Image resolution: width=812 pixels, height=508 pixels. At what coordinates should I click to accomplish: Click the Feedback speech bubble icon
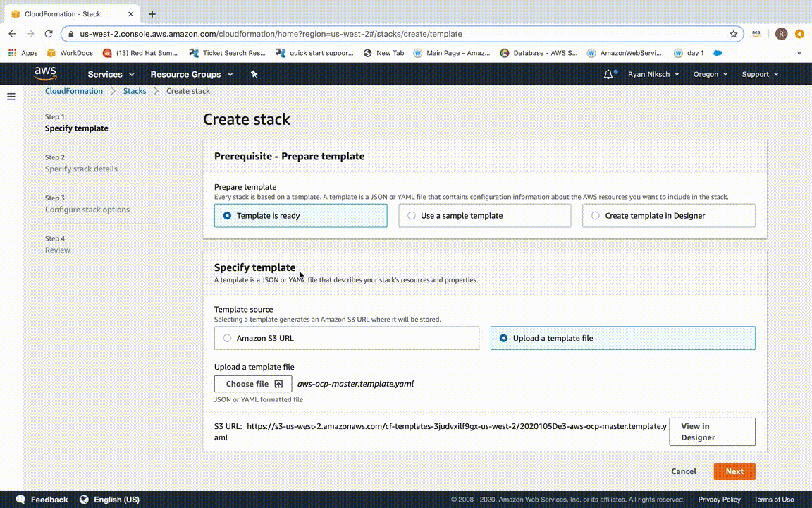(x=20, y=500)
